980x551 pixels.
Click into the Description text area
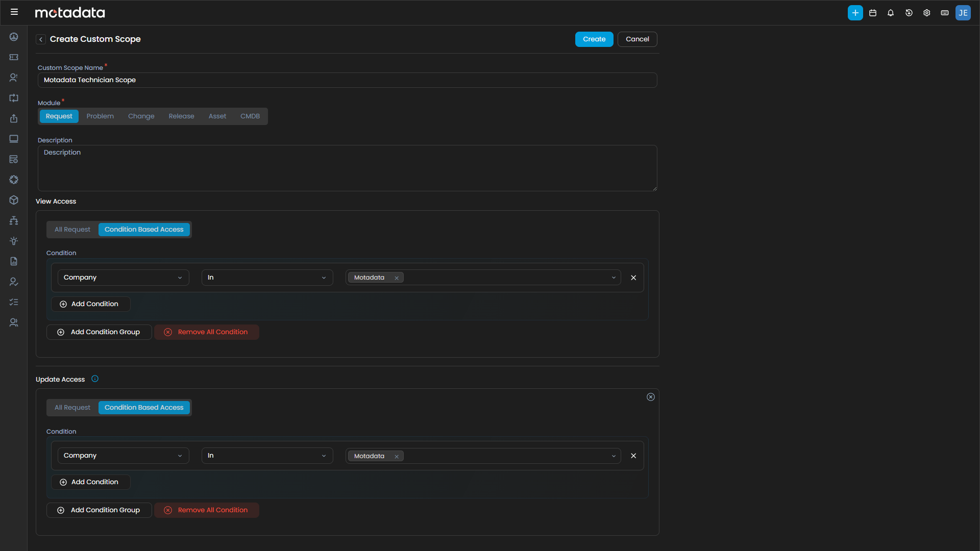[347, 168]
